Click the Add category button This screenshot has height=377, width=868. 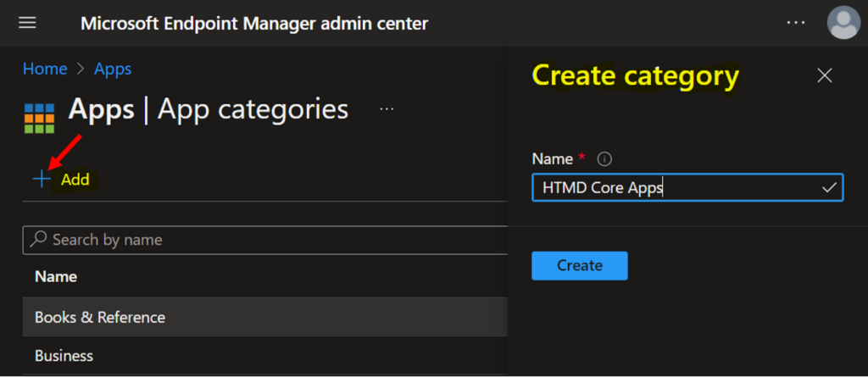(x=61, y=180)
